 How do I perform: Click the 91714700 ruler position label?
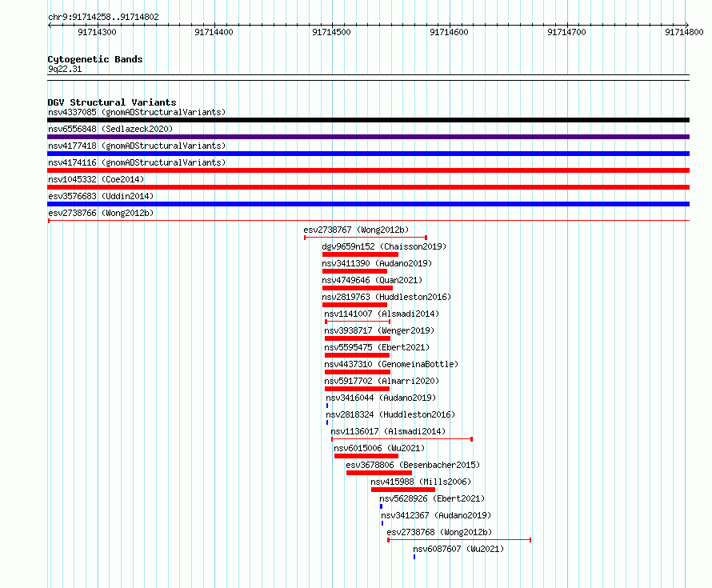pyautogui.click(x=566, y=32)
